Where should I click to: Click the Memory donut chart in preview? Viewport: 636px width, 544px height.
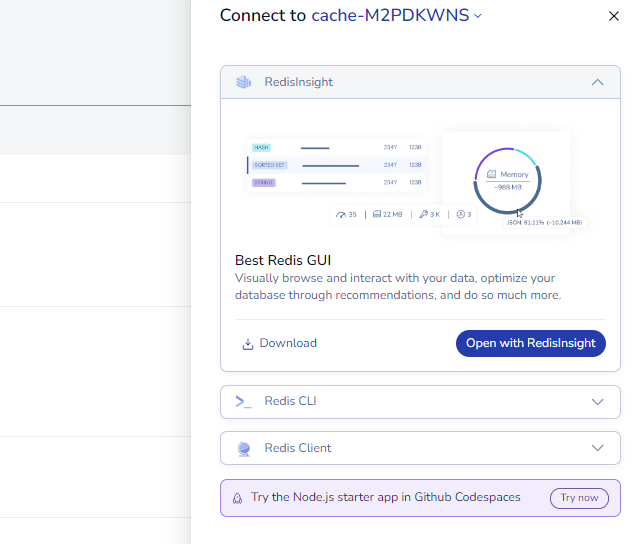[507, 181]
